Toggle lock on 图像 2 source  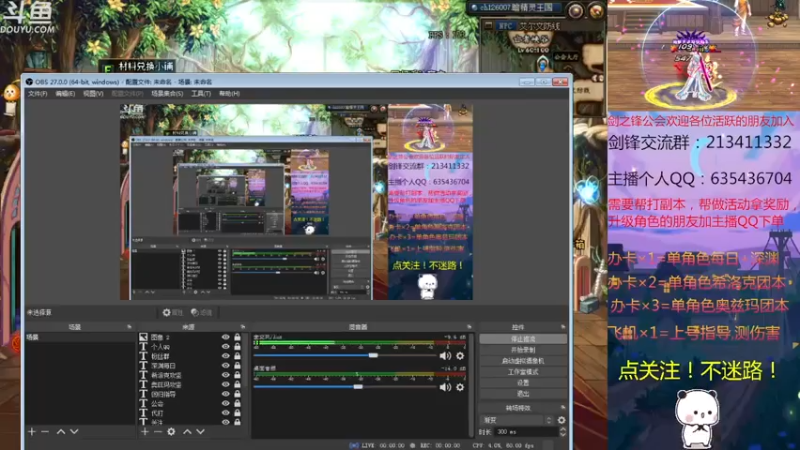click(237, 337)
